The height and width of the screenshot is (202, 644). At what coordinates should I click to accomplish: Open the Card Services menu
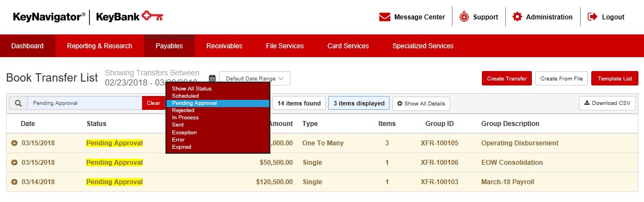[348, 46]
